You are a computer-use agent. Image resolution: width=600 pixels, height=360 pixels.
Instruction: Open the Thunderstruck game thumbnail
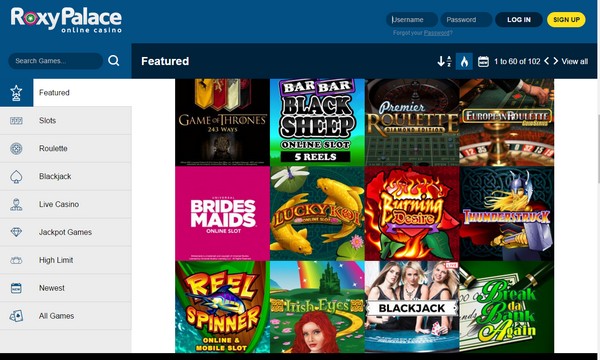pos(507,213)
